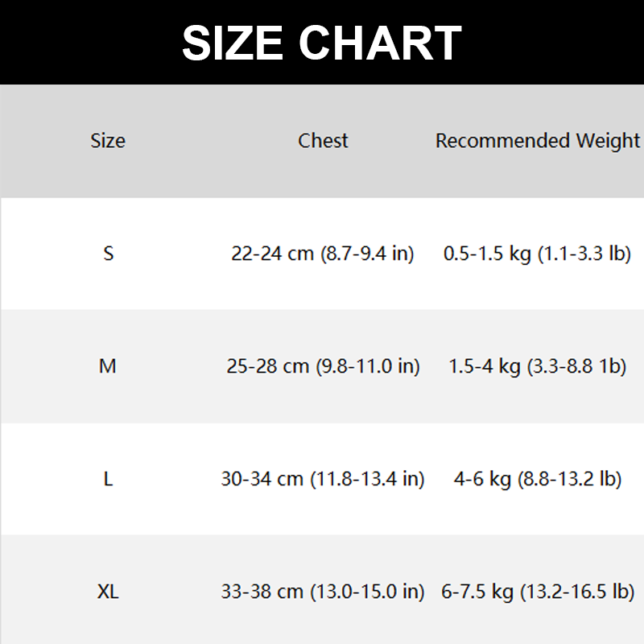Screen dimensions: 644x644
Task: Click the (1.1-3.3 lb) weight value
Action: click(x=584, y=254)
